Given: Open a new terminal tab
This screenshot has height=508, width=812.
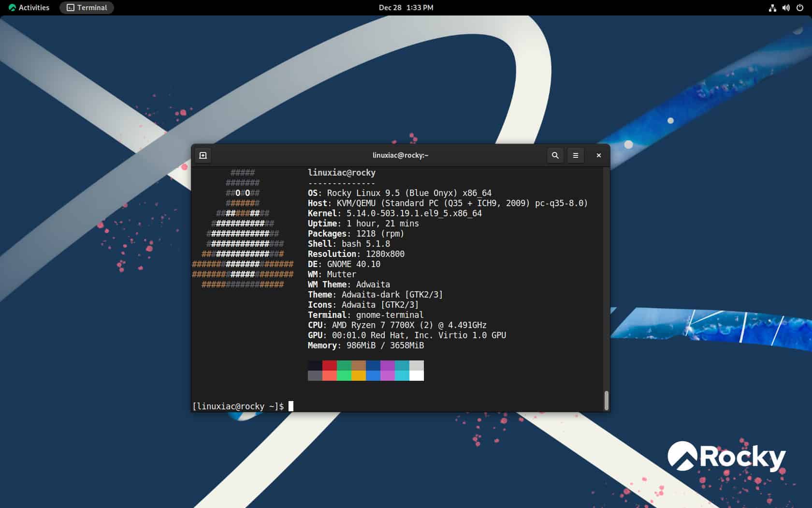Looking at the screenshot, I should point(203,155).
